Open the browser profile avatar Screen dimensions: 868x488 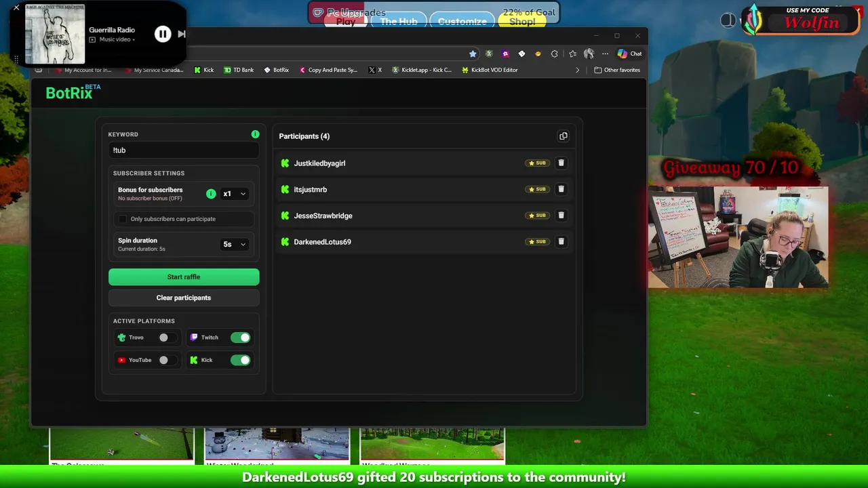(589, 54)
